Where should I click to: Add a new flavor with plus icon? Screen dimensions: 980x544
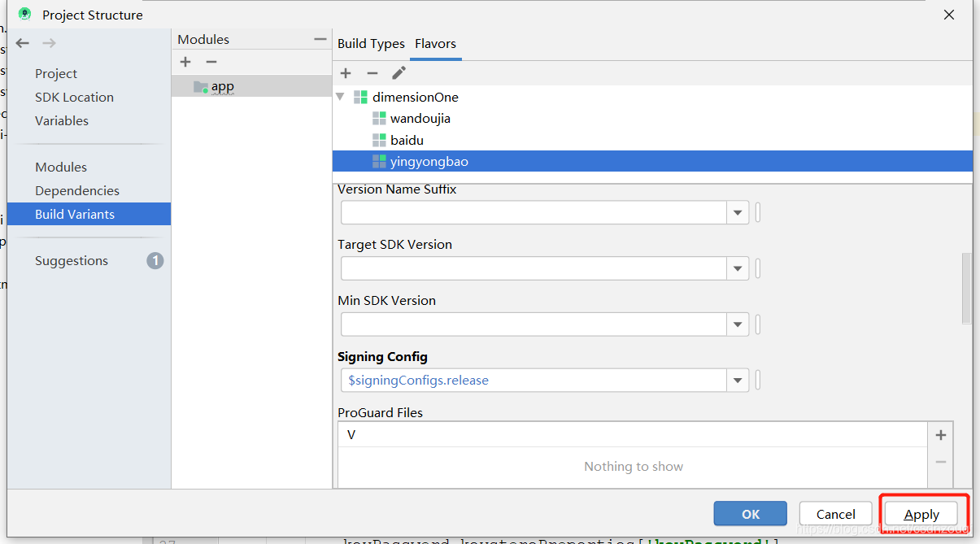point(346,73)
